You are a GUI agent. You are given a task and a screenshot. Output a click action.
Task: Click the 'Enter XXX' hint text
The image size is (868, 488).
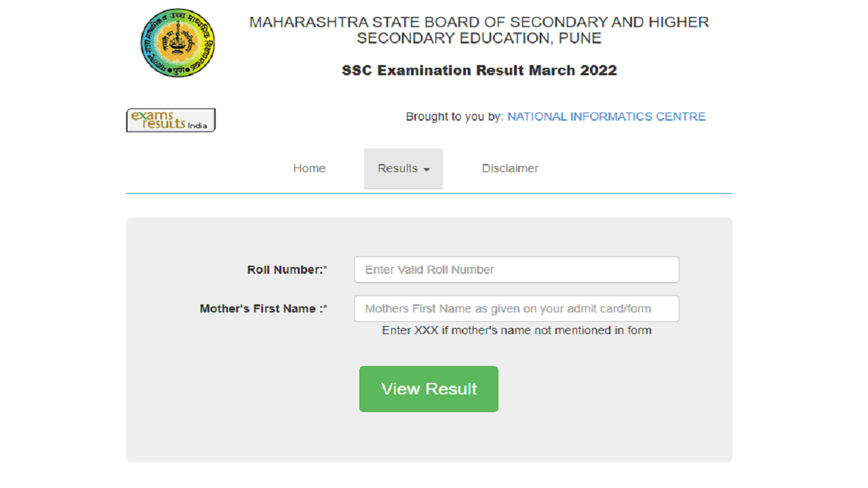pyautogui.click(x=517, y=330)
